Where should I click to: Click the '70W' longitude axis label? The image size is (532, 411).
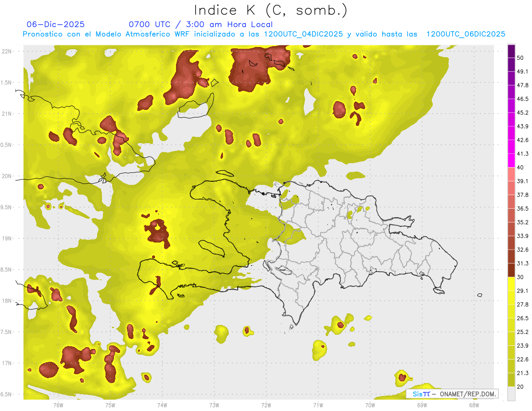(x=370, y=405)
